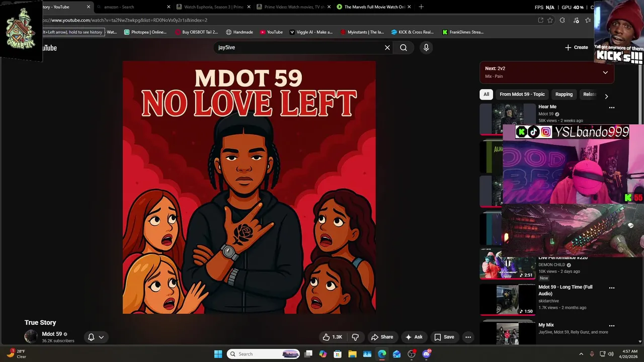Open options for Mdot 59 Long Time video
The image size is (644, 362).
[612, 288]
